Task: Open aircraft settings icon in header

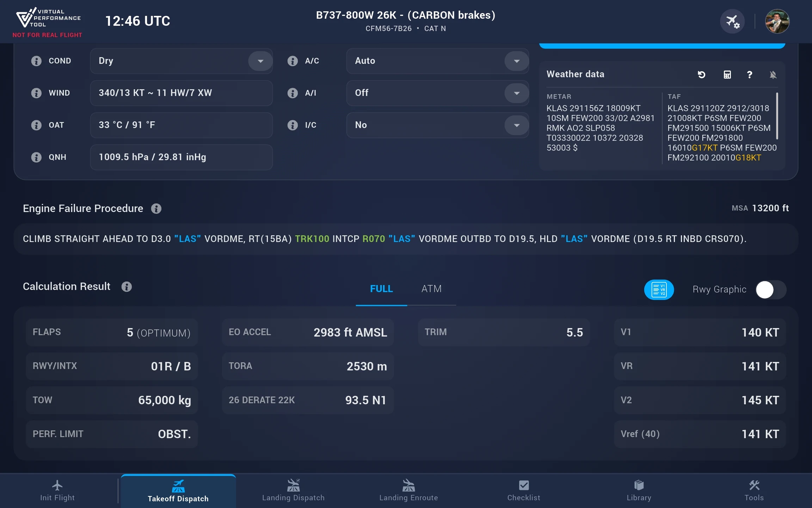Action: [x=732, y=22]
